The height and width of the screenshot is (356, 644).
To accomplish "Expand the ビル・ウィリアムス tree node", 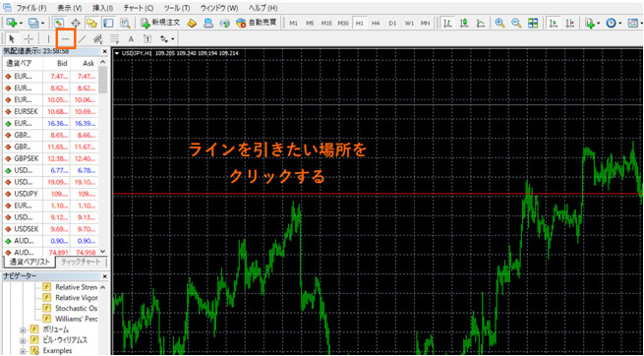I will (x=24, y=340).
